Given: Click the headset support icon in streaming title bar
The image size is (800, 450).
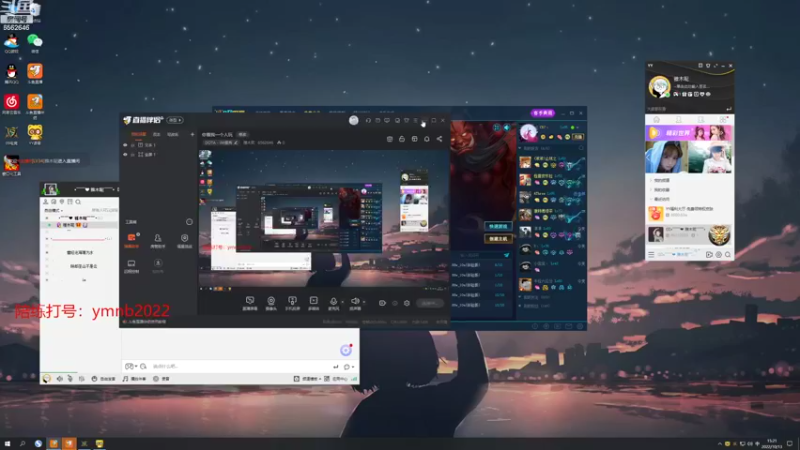Looking at the screenshot, I should pos(368,120).
